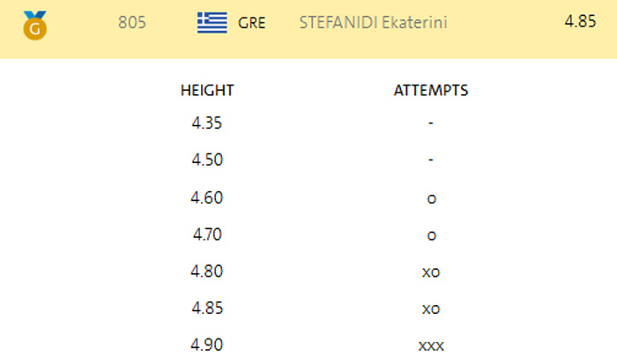This screenshot has width=617, height=364.
Task: Open athlete STEFANIDI Ekaterini's name link
Action: click(373, 23)
